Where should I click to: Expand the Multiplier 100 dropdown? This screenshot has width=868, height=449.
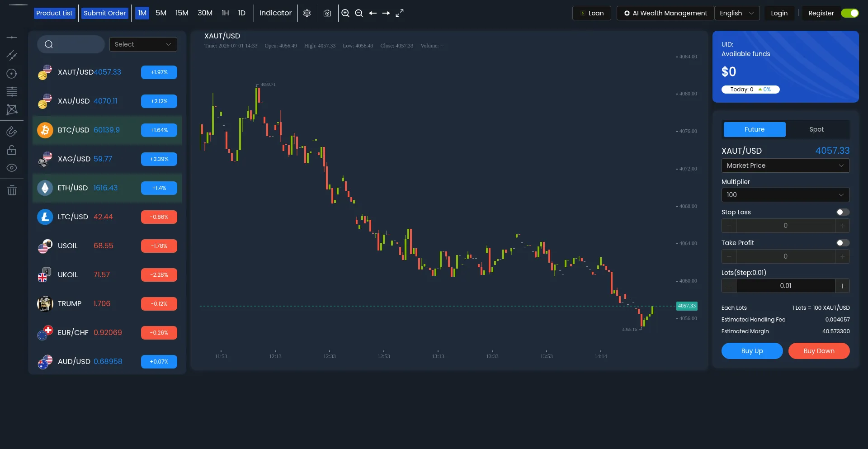point(785,195)
